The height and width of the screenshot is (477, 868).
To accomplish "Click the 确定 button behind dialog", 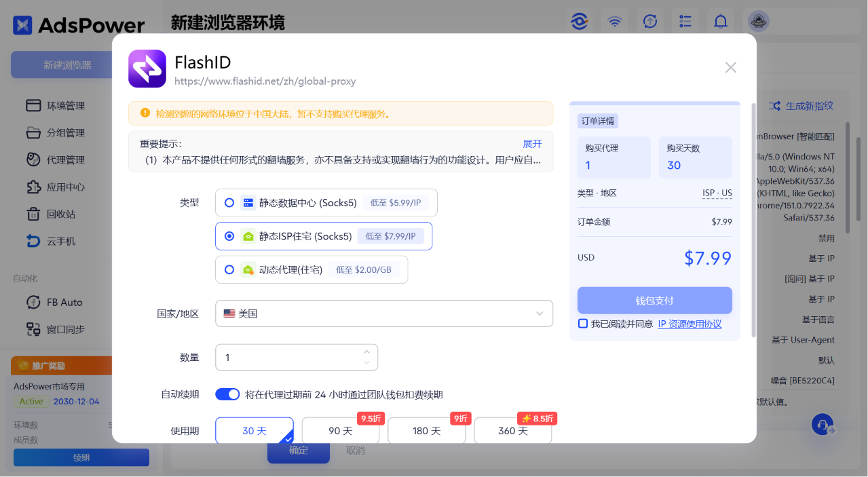I will click(299, 451).
